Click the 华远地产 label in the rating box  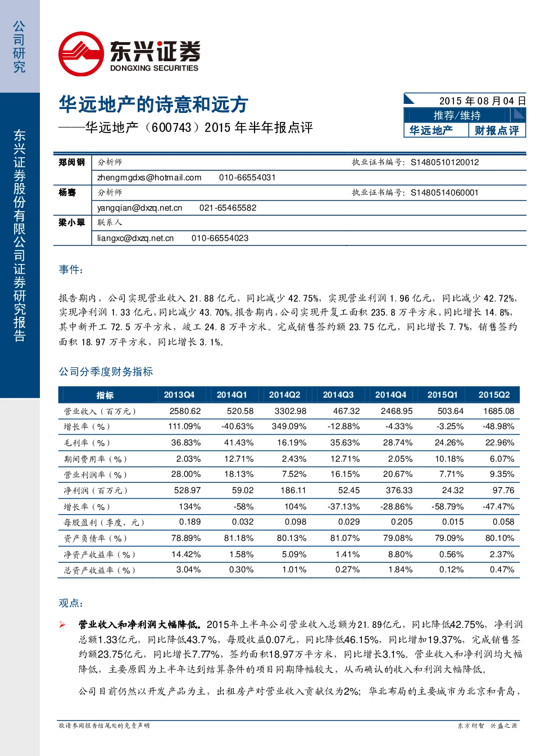coord(431,130)
